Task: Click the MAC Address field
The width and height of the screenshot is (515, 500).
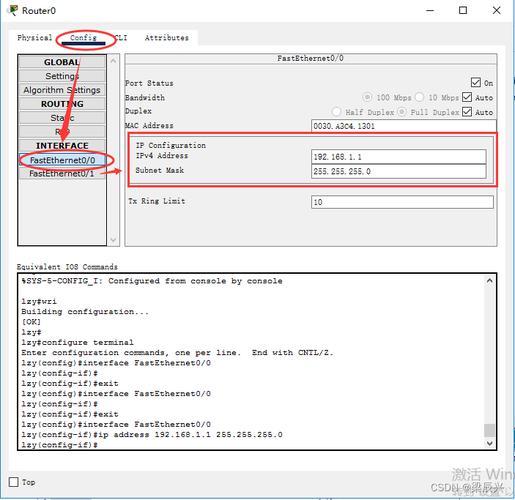Action: 403,126
